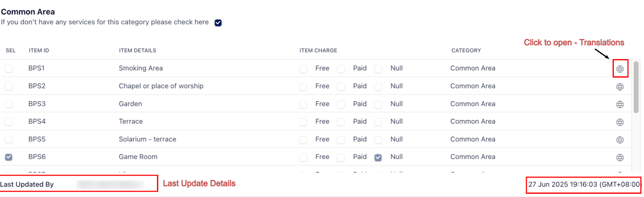Screen dimensions: 644x197
Task: Click the table's vertical scrollbar thumb
Action: pyautogui.click(x=636, y=86)
